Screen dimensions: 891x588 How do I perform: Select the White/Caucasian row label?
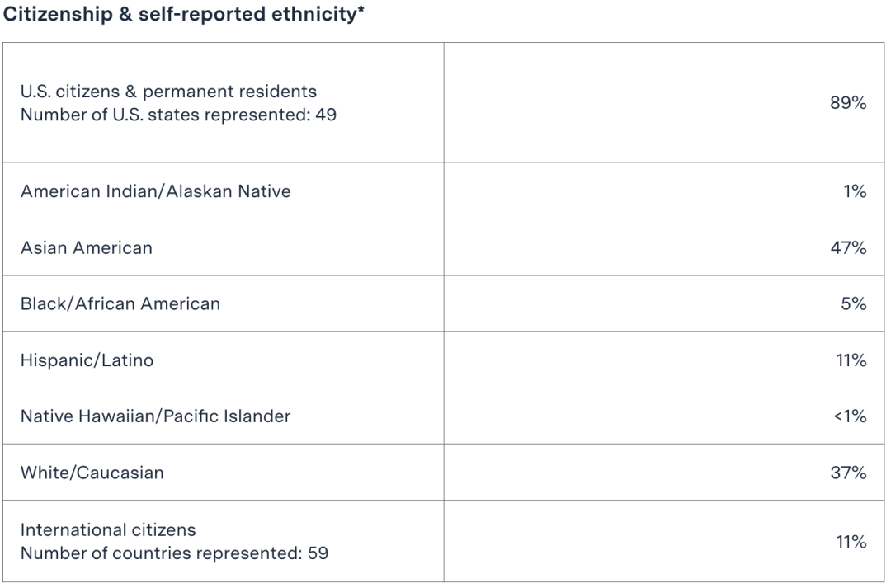[x=92, y=473]
